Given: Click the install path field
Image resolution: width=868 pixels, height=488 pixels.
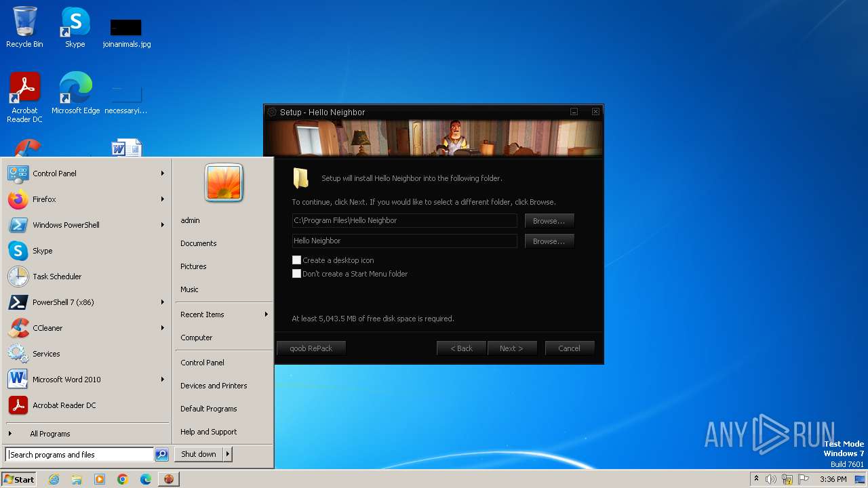Looking at the screenshot, I should tap(405, 220).
